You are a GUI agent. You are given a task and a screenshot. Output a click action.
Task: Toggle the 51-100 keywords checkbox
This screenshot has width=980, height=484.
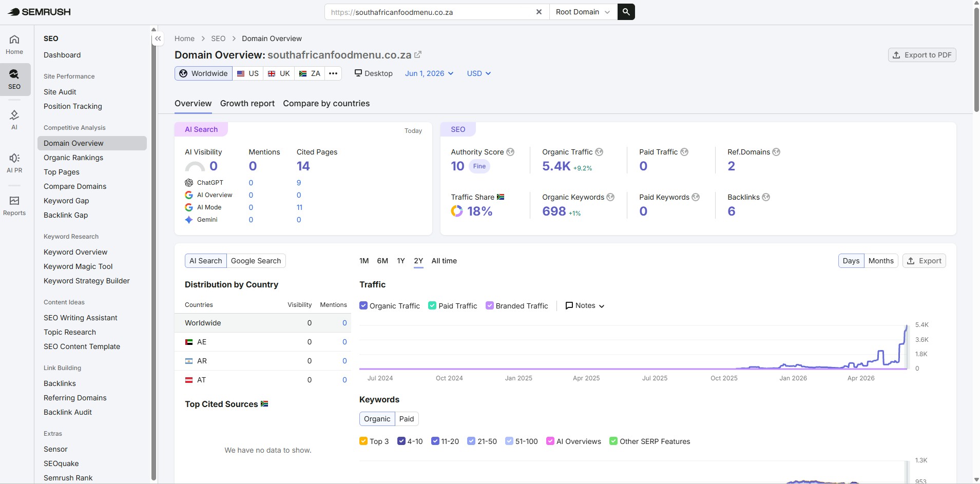tap(509, 441)
